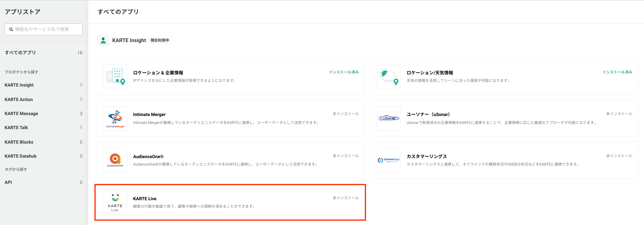The width and height of the screenshot is (644, 225).
Task: Open the ロケーション & 企業情報 app title
Action: coord(158,73)
